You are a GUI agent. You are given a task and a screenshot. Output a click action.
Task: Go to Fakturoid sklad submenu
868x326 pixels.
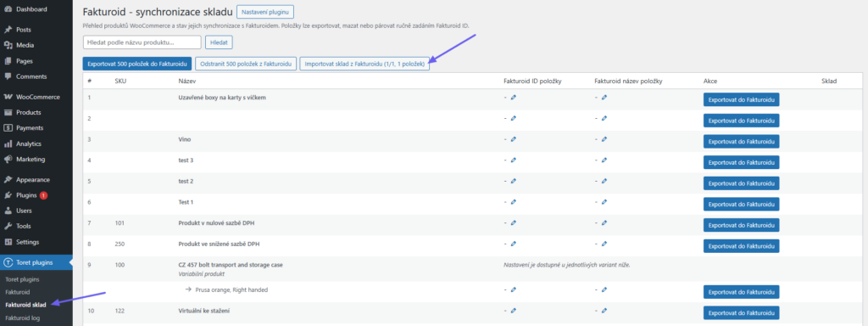[25, 305]
